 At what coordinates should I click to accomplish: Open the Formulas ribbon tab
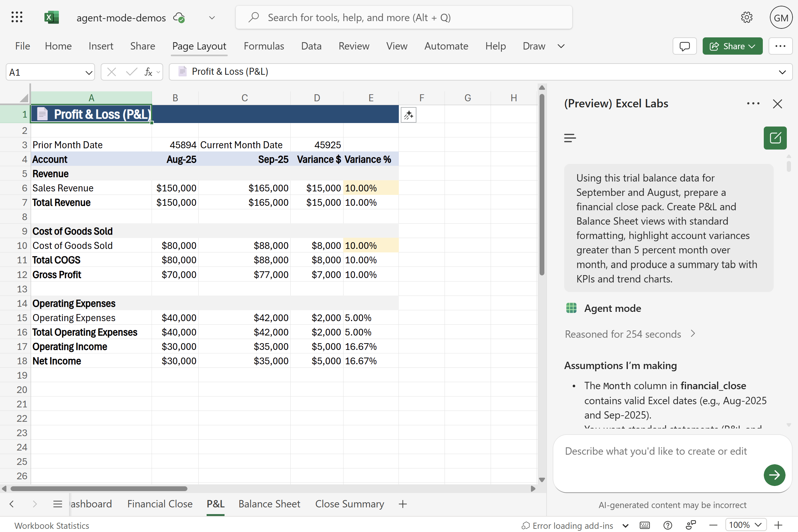pyautogui.click(x=264, y=46)
